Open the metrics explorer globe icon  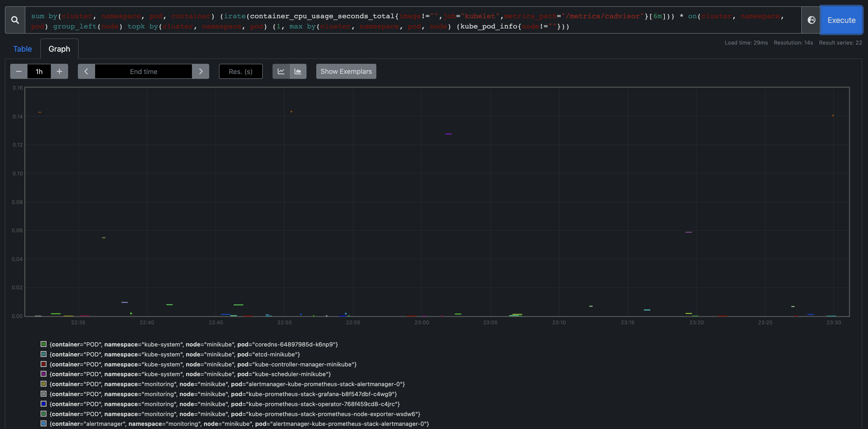tap(811, 20)
